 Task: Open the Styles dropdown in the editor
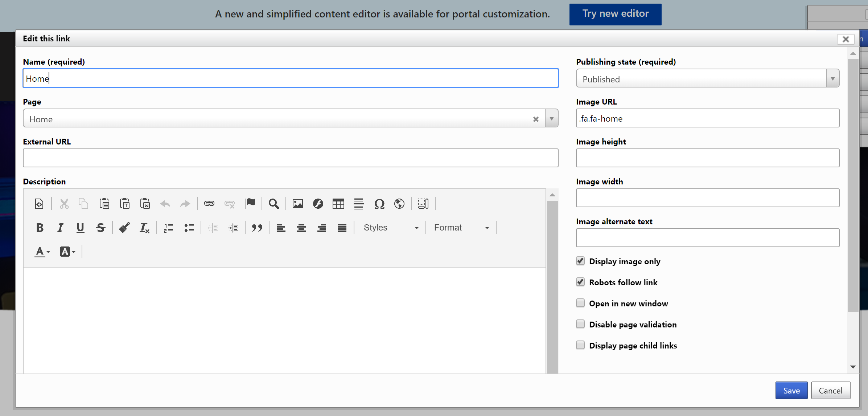pyautogui.click(x=391, y=228)
